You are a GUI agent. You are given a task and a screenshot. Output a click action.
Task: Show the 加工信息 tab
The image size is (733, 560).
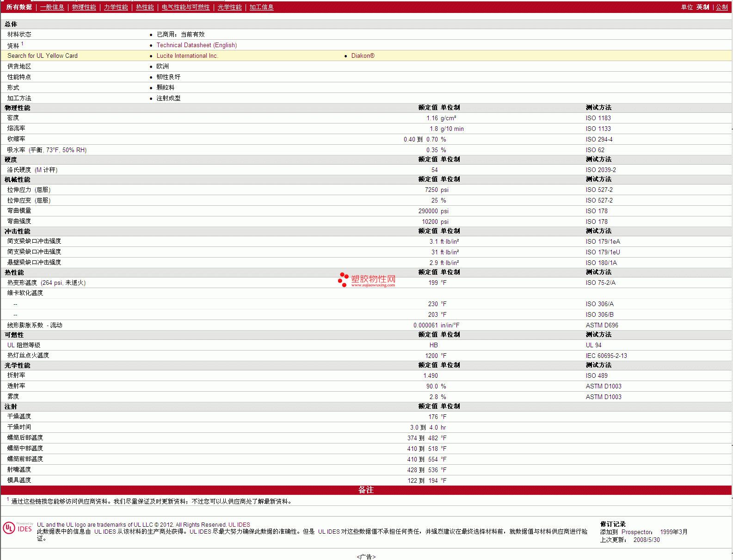coord(261,7)
